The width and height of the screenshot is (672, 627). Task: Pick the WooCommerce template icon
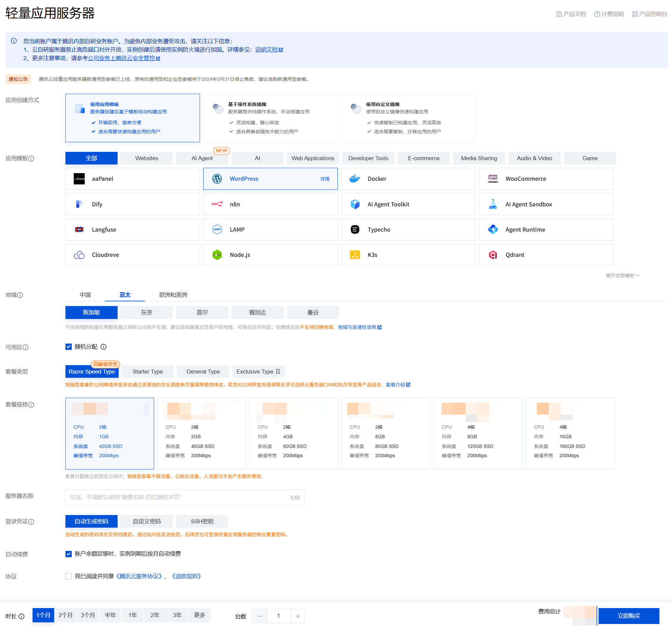click(493, 178)
